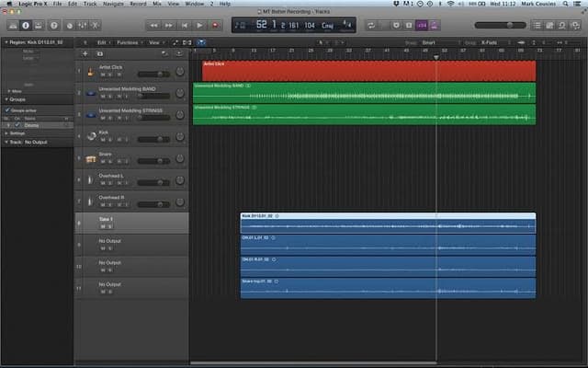
Task: Toggle the Drums group checkbox
Action: coord(17,125)
